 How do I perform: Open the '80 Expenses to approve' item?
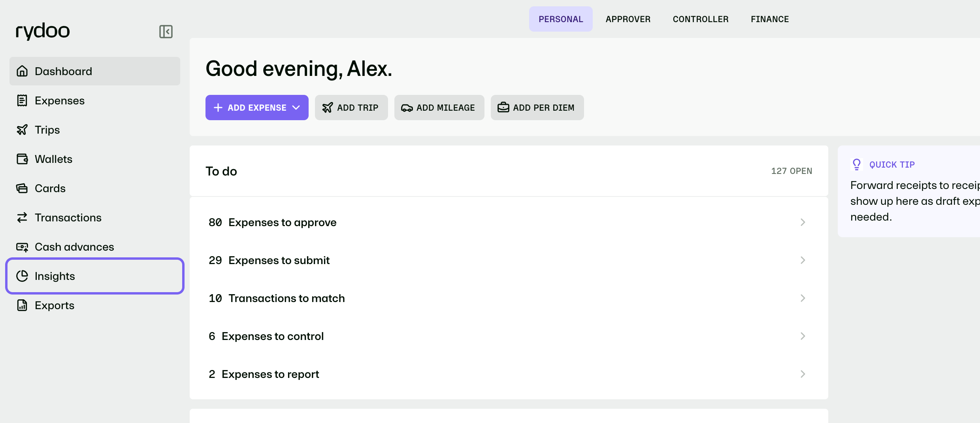tap(509, 222)
